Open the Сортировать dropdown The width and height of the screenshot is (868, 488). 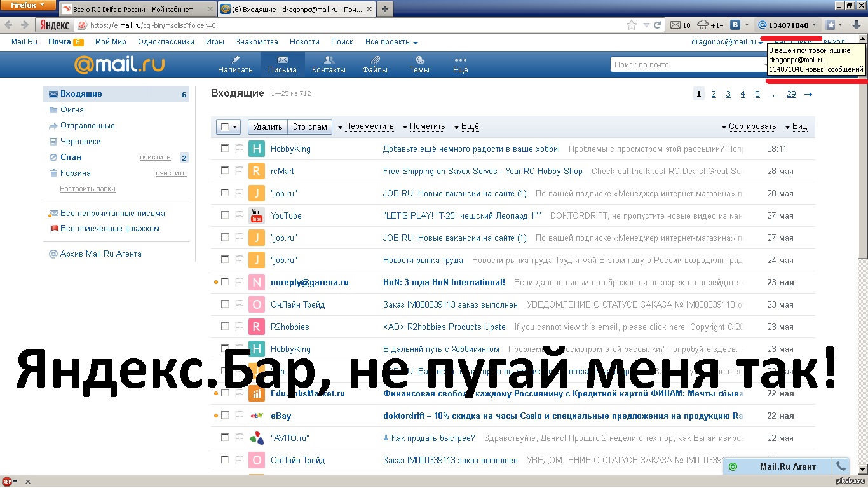749,126
